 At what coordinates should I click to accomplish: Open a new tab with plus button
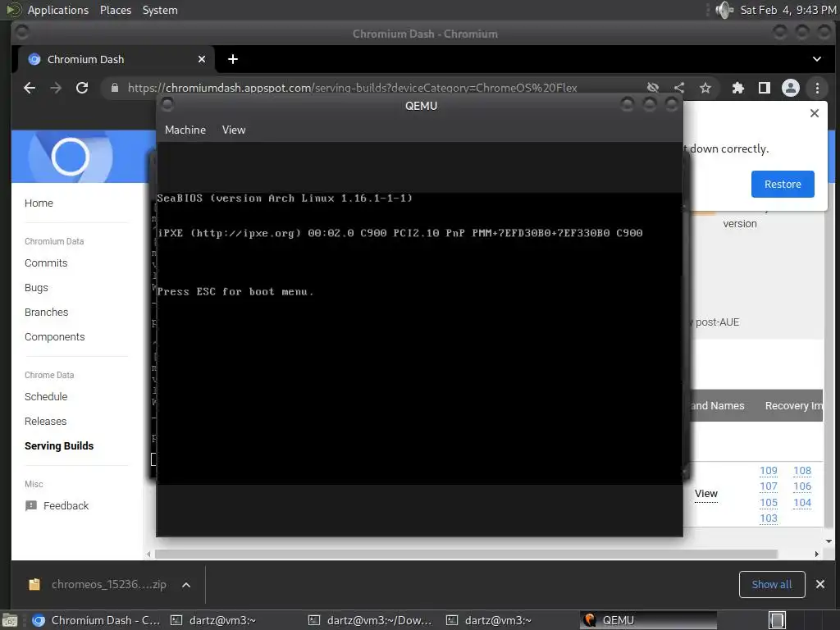(x=232, y=59)
